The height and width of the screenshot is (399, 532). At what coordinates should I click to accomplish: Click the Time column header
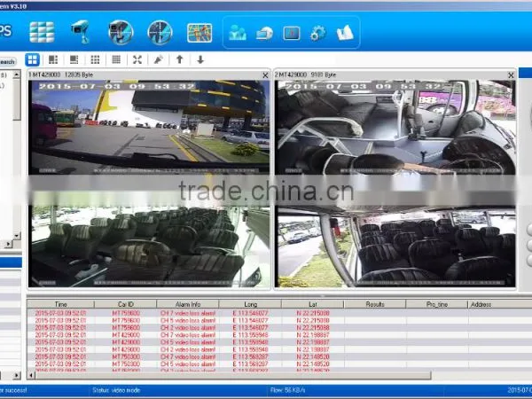click(60, 304)
